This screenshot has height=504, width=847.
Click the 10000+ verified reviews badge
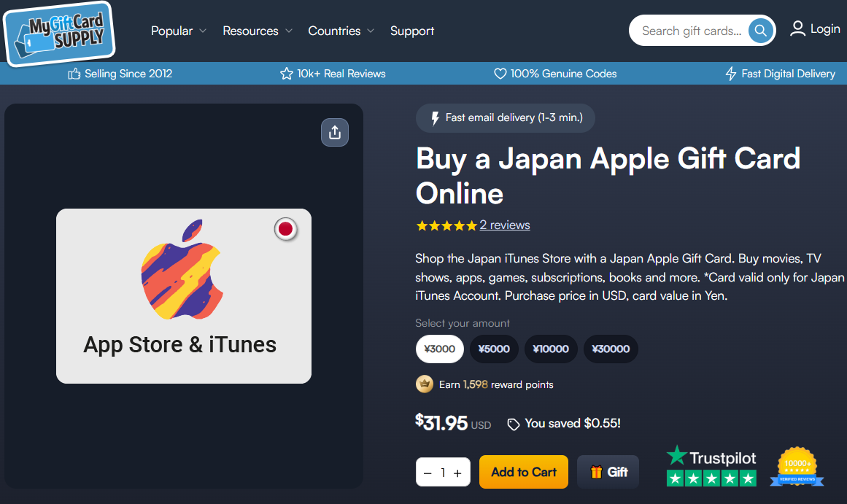797,466
